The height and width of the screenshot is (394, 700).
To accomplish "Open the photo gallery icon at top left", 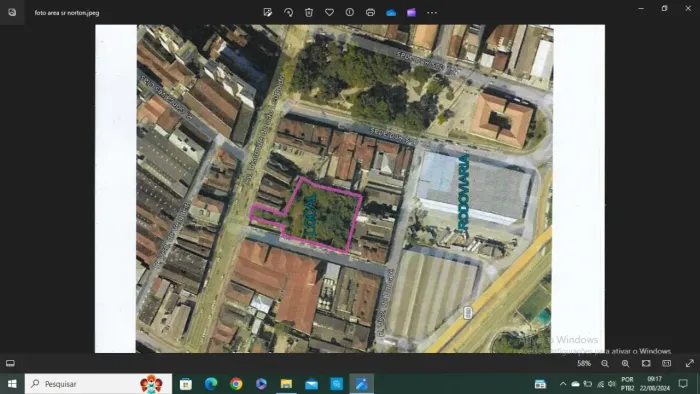I will click(12, 12).
